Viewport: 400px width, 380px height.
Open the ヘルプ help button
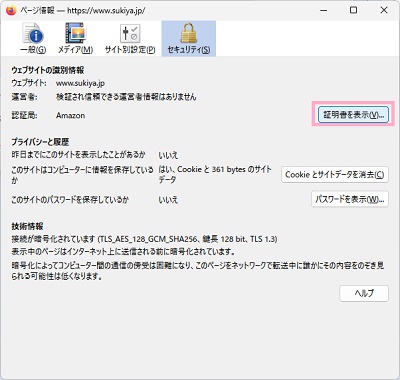tap(364, 293)
